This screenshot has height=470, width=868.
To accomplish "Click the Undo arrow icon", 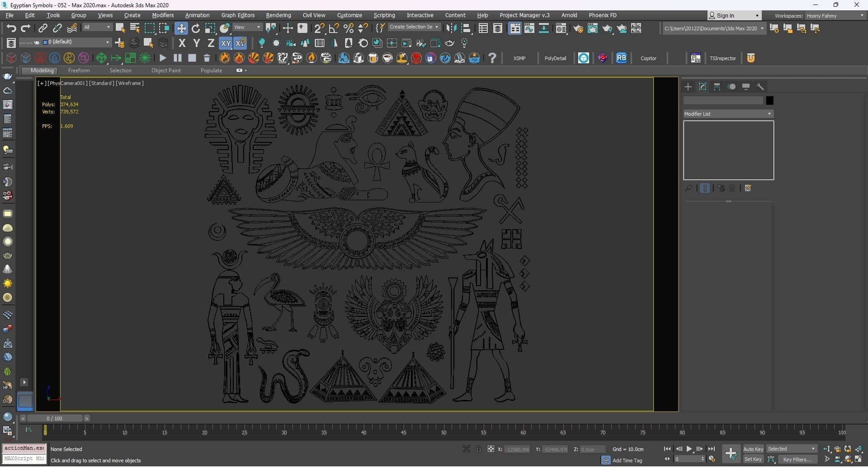I will click(11, 28).
